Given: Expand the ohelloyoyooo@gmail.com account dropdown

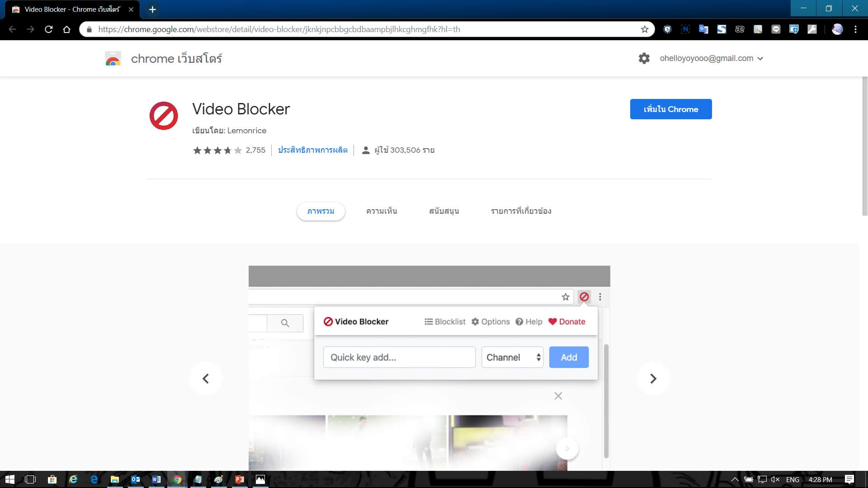Looking at the screenshot, I should click(712, 58).
